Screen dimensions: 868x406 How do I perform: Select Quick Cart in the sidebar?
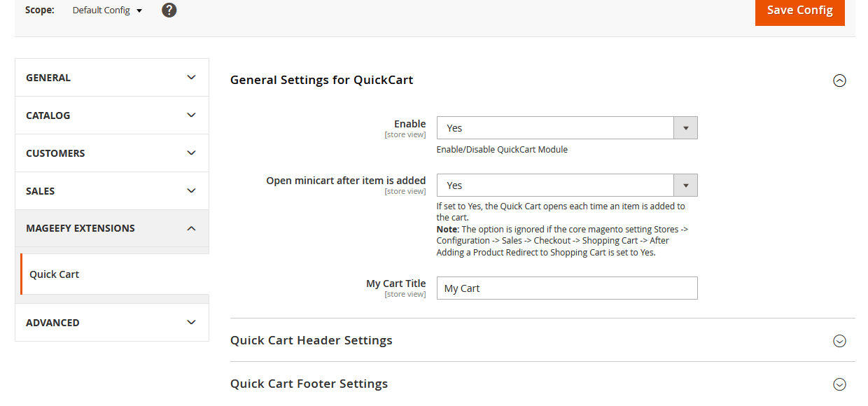pos(55,274)
